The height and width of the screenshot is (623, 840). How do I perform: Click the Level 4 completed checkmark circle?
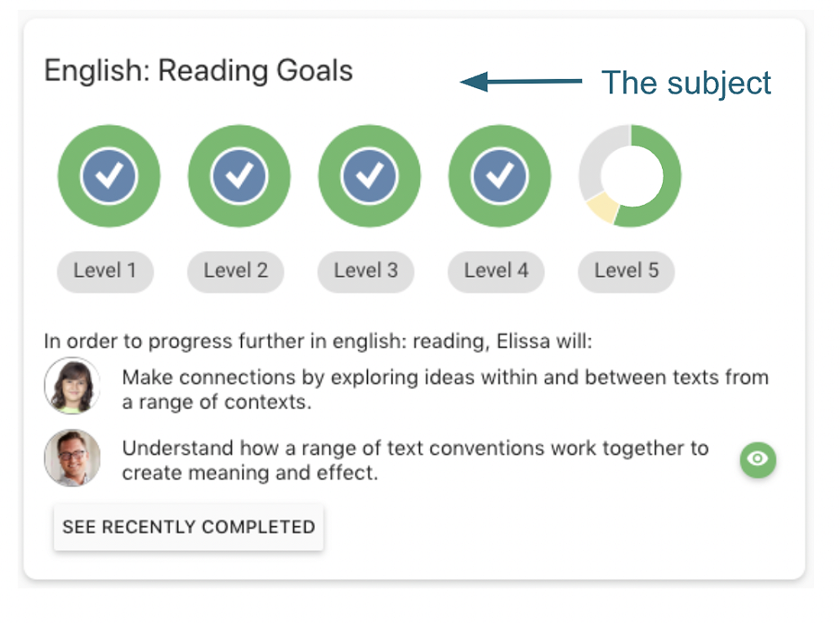point(500,175)
